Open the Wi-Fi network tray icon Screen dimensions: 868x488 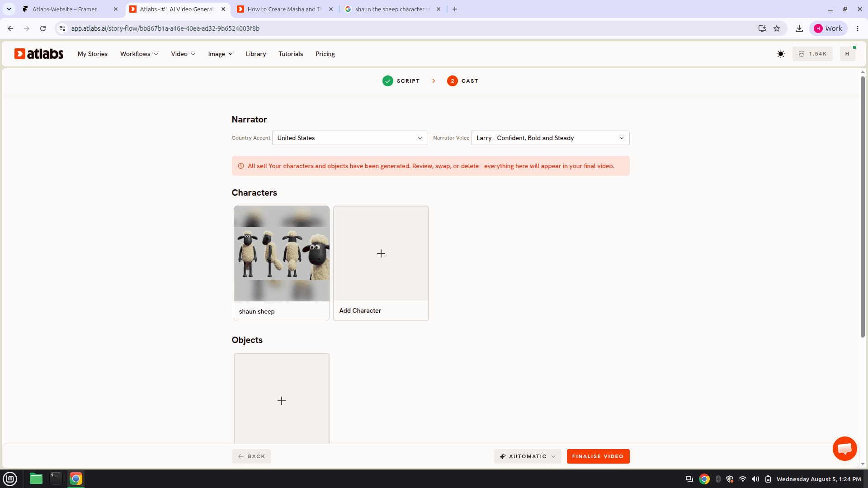point(743,479)
